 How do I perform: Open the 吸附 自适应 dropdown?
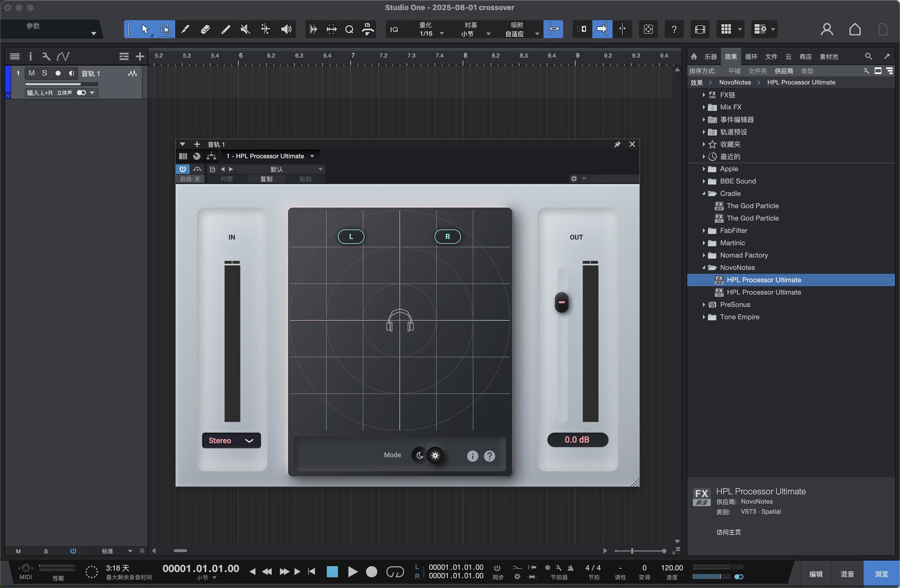[520, 29]
